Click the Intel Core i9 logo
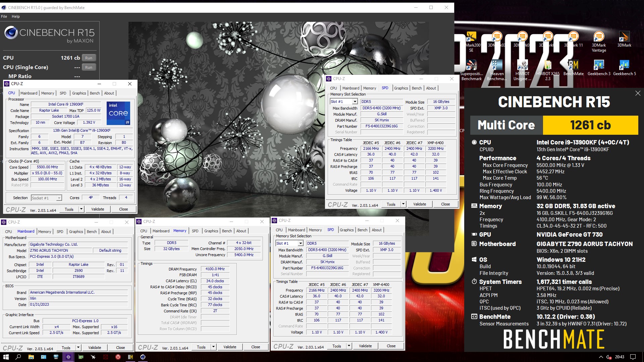This screenshot has width=644, height=362. pyautogui.click(x=118, y=113)
